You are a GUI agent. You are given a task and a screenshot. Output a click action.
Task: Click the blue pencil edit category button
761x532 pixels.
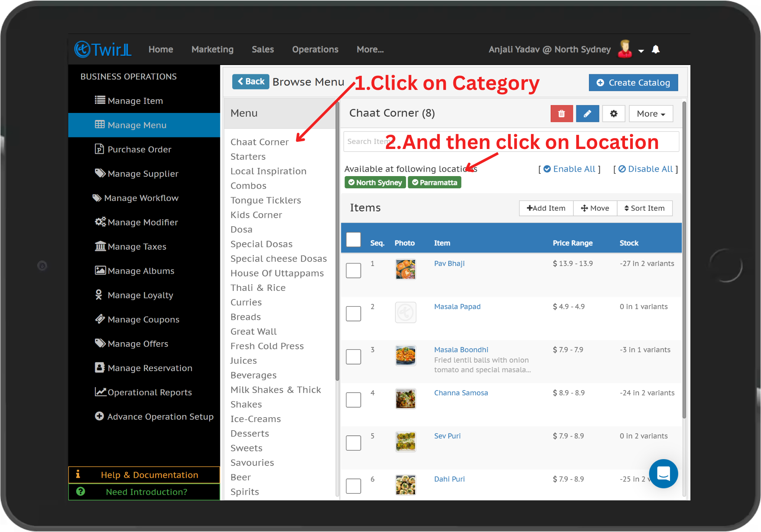point(587,114)
